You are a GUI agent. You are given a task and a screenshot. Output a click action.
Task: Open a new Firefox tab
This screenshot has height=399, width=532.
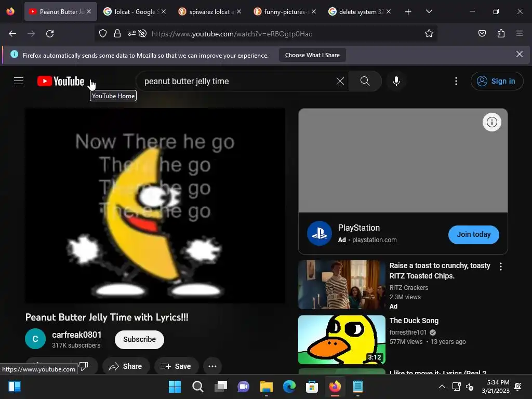tap(408, 12)
